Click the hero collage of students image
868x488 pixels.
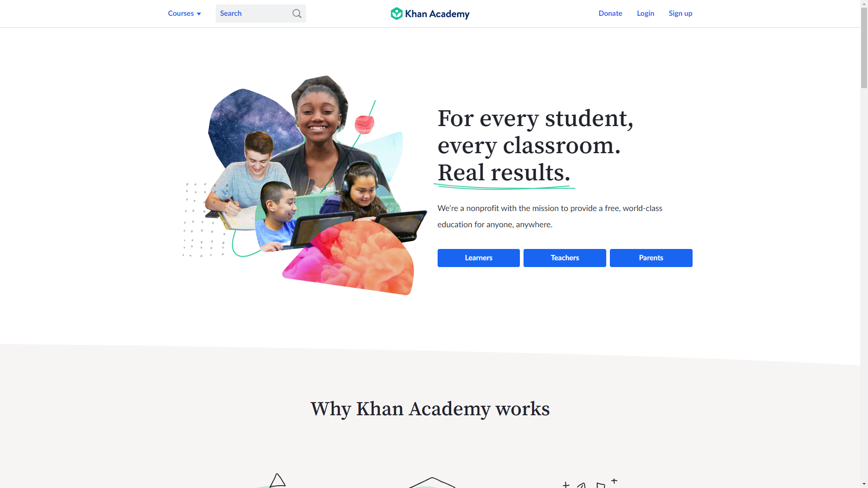tap(304, 185)
